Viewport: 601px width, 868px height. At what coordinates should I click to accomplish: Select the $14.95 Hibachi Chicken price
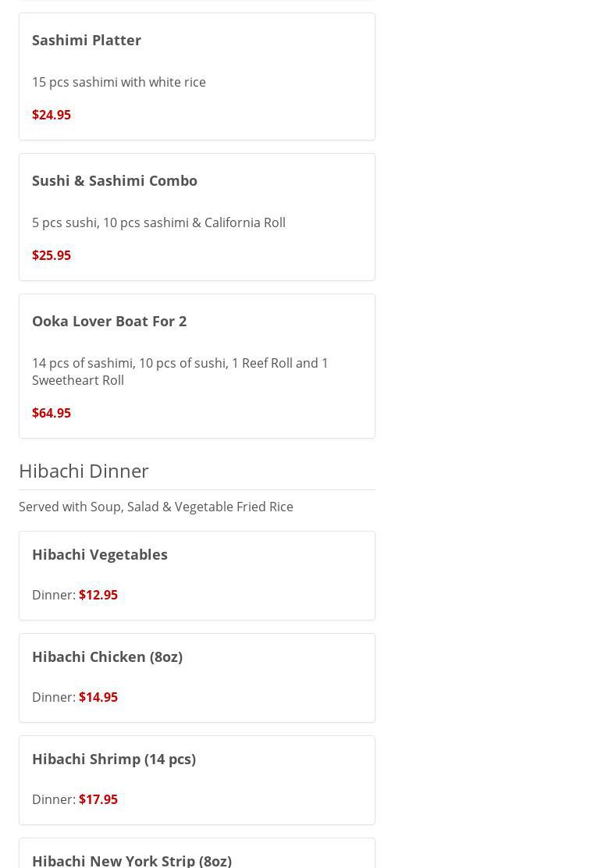click(98, 697)
